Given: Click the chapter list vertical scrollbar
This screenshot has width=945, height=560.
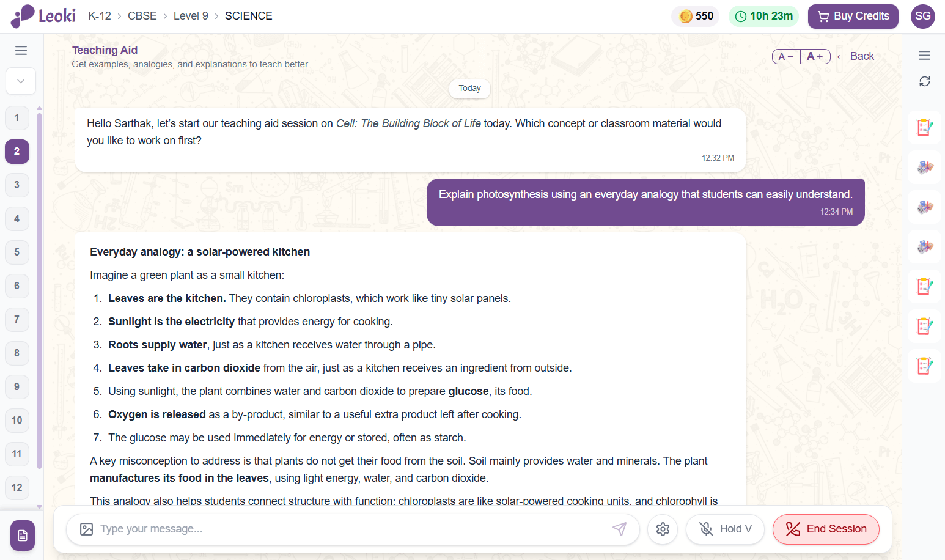Looking at the screenshot, I should [x=39, y=290].
